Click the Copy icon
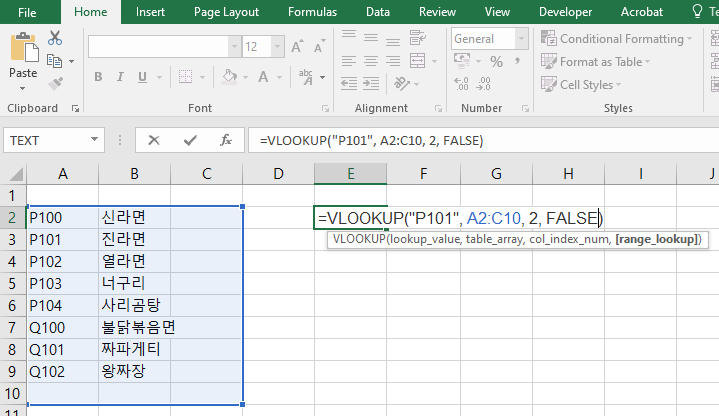Viewport: 719px width, 416px height. 55,61
